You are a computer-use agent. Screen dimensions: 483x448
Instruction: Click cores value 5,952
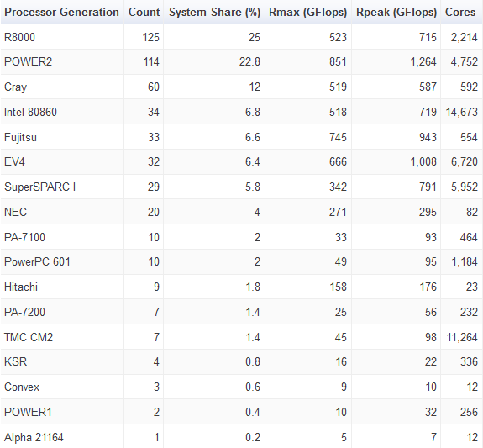coord(465,187)
